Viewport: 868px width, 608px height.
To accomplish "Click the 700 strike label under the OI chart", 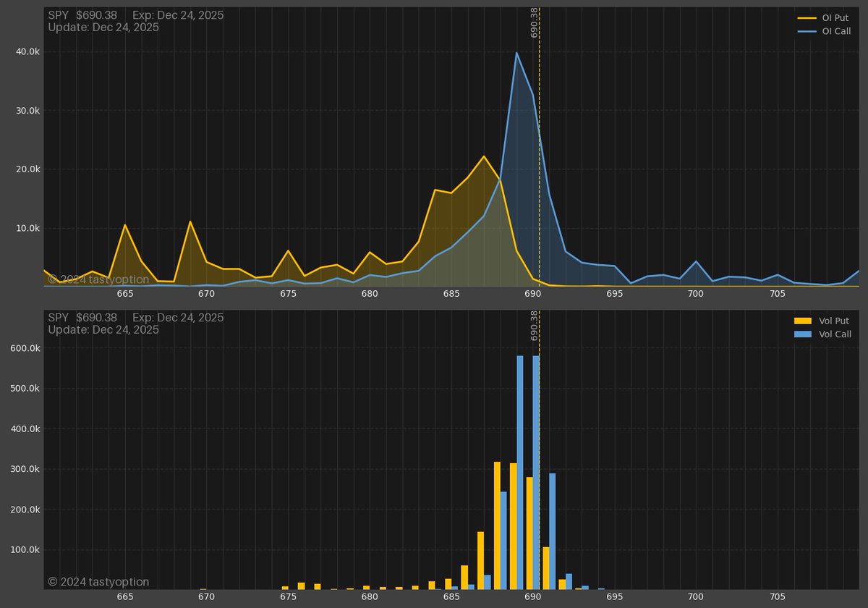I will click(x=696, y=294).
